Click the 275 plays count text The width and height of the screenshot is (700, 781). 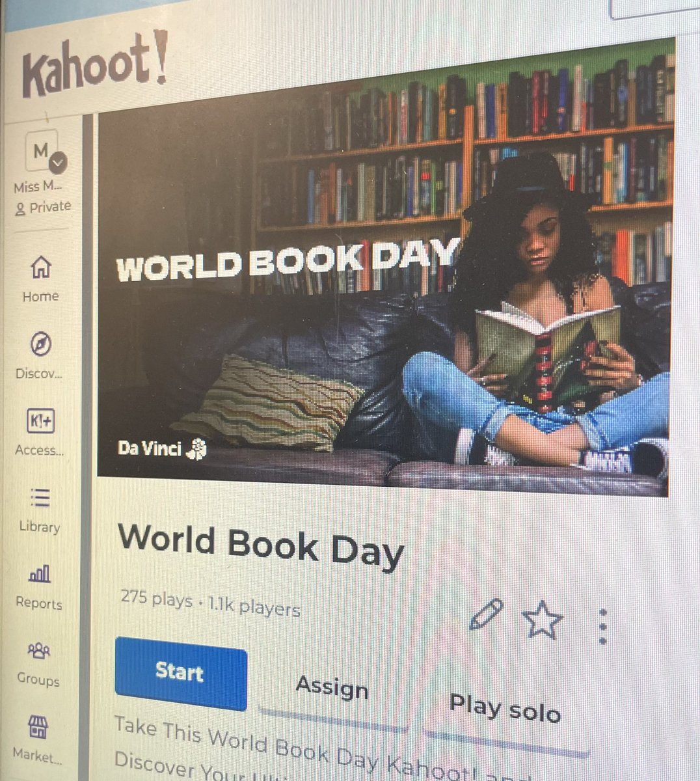coord(157,599)
